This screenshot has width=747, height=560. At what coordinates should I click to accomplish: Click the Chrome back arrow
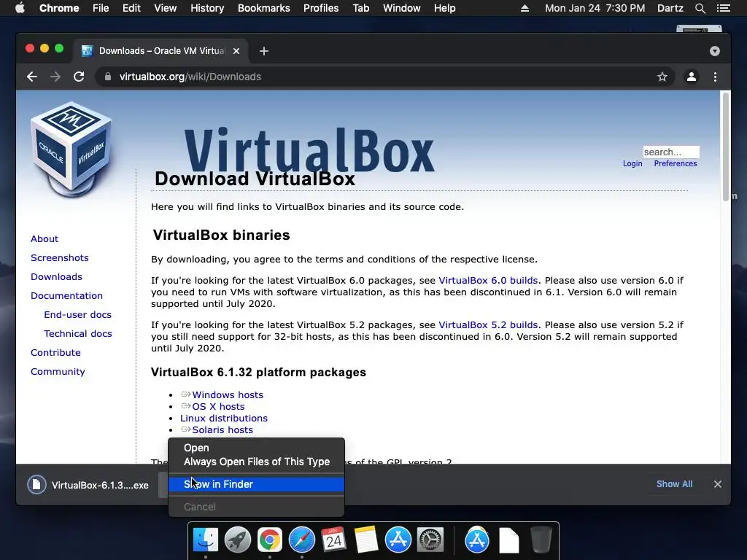32,77
